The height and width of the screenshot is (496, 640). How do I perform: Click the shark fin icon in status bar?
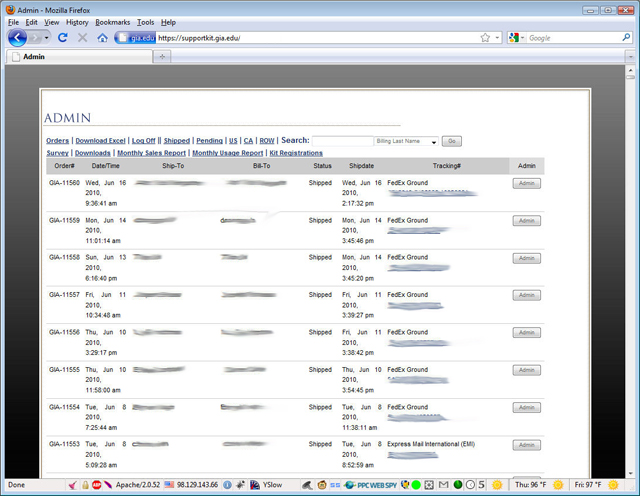[307, 485]
